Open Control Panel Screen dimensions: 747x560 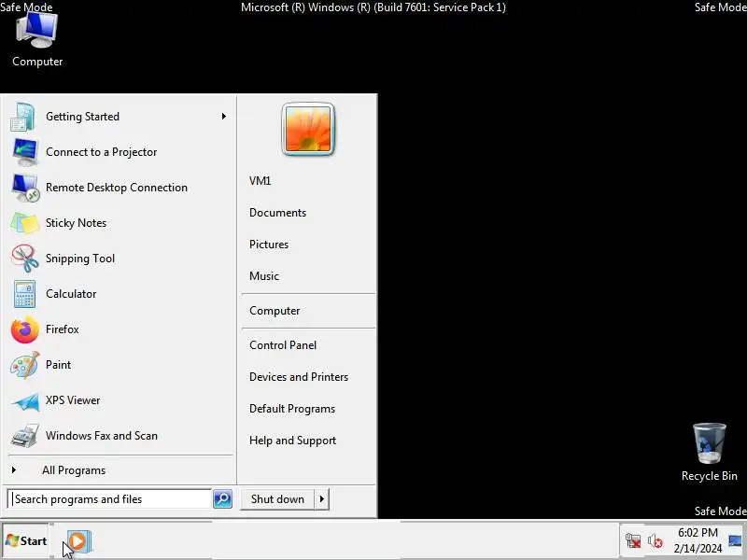pyautogui.click(x=283, y=345)
